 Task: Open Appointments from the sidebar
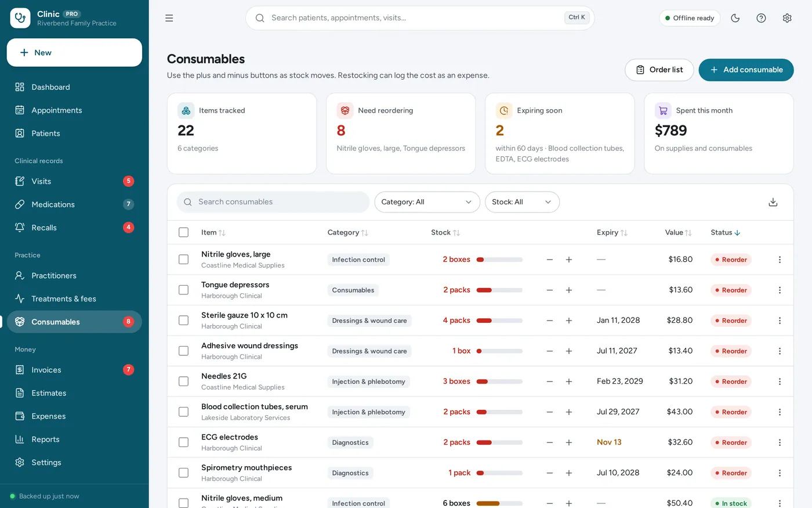click(x=74, y=110)
